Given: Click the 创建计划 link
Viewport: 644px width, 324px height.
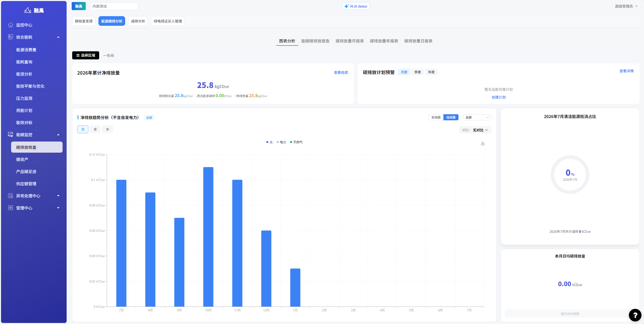Looking at the screenshot, I should 498,97.
